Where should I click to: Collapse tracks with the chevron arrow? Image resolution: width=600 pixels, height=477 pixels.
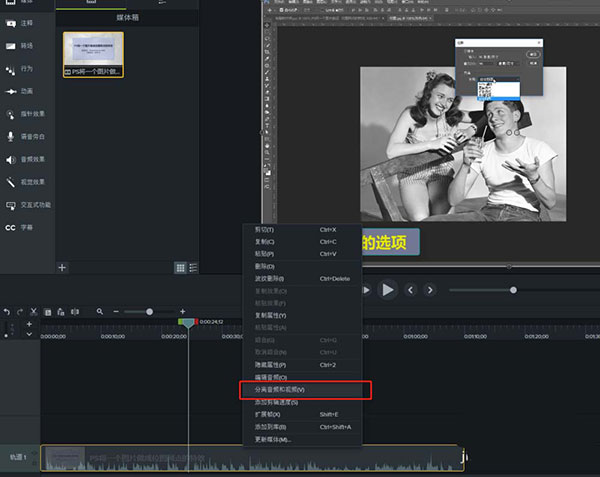tap(29, 335)
